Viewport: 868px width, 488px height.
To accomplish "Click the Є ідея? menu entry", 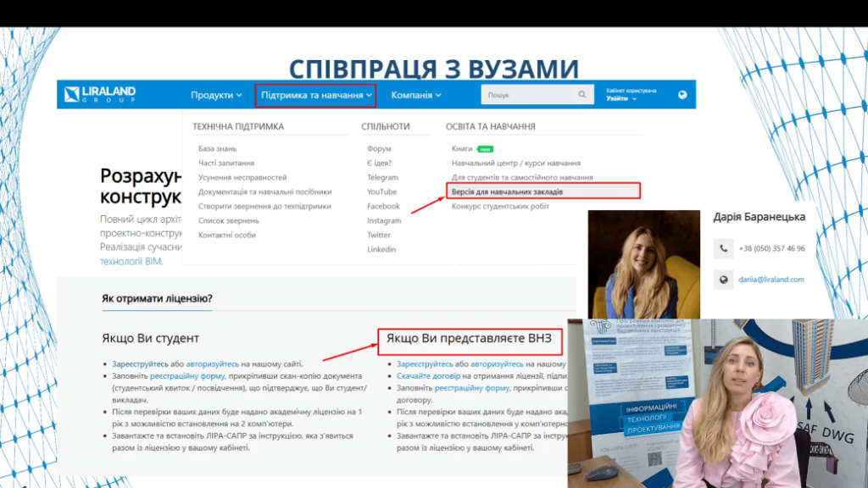I will point(379,164).
